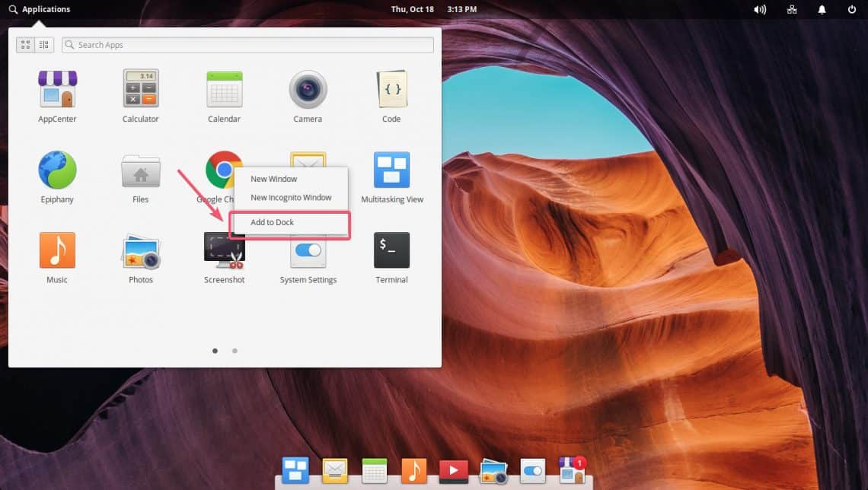Switch to category list view
868x490 pixels.
coord(44,45)
